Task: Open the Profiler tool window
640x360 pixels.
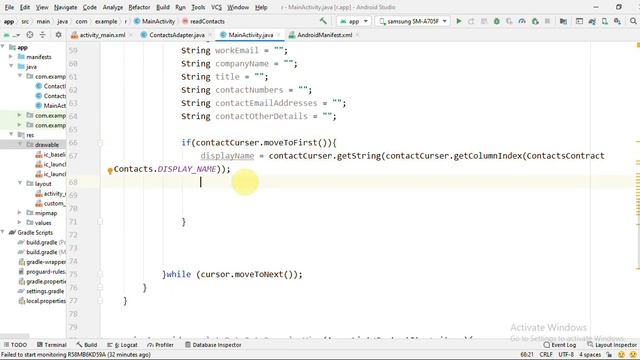Action: 160,345
